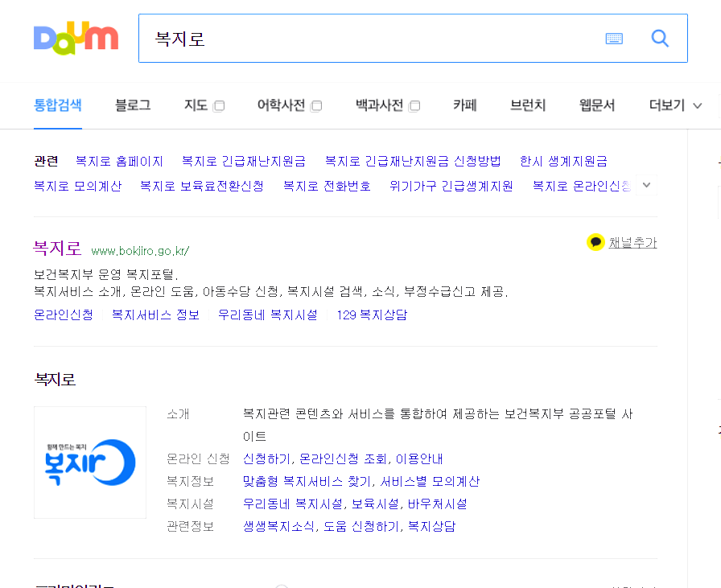Click the www.bokjiro.go.kr URL
Image resolution: width=721 pixels, height=588 pixels.
click(140, 251)
